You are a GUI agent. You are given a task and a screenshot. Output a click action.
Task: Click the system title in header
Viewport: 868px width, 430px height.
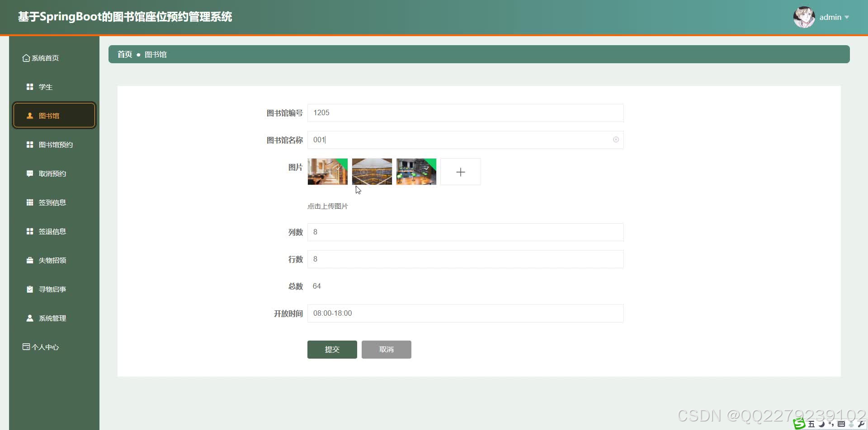(125, 17)
